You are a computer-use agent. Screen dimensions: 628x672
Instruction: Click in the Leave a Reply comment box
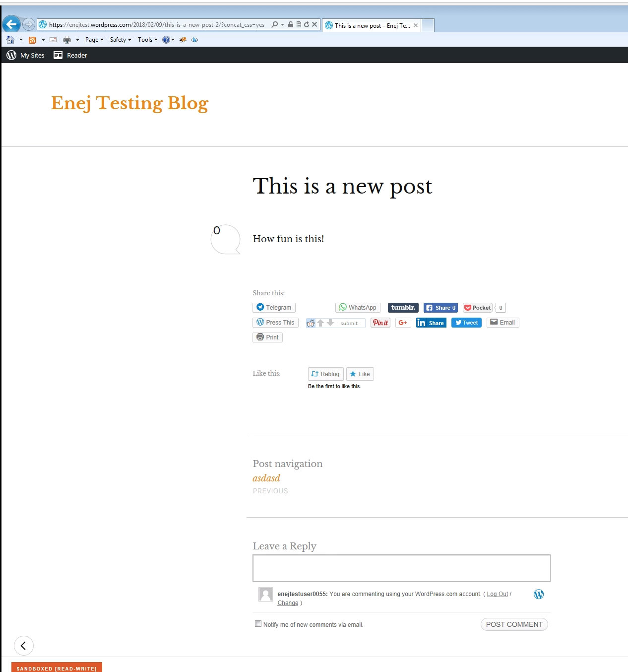(x=401, y=568)
